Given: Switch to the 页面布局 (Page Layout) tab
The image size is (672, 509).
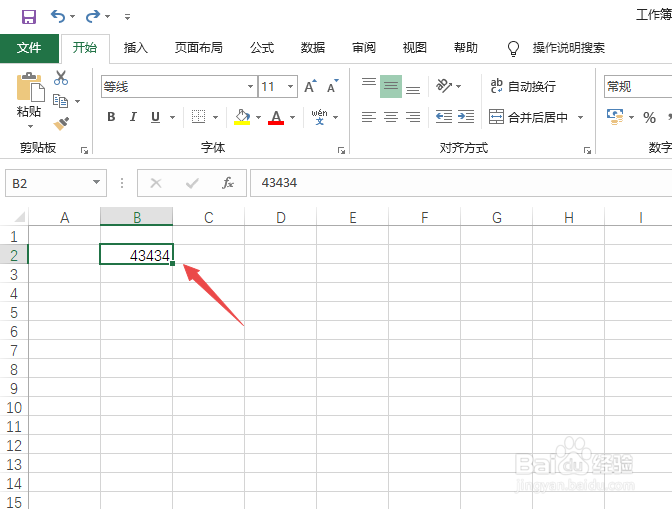Looking at the screenshot, I should [x=198, y=48].
